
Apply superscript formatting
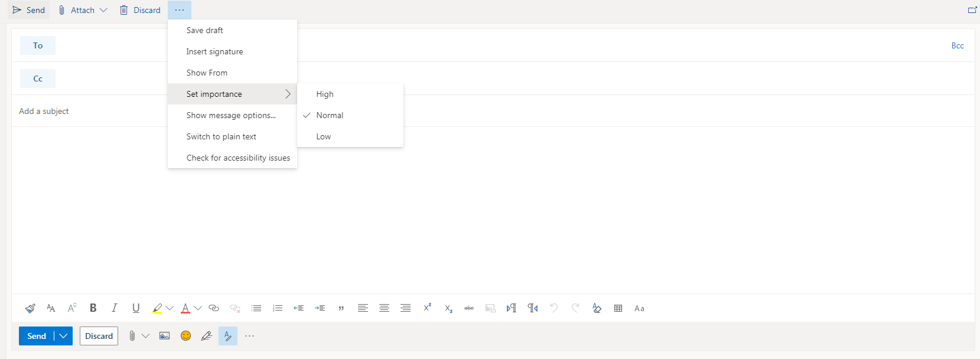427,308
